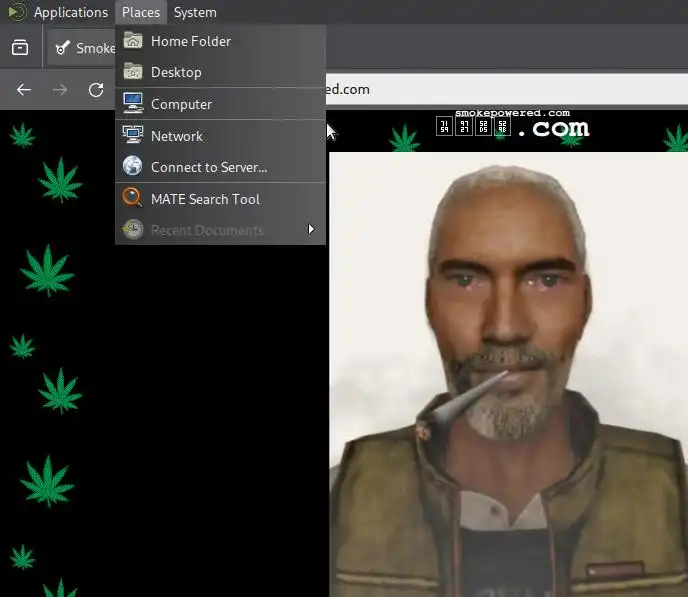Switch to the Smoke browser tab
The image size is (688, 597).
[x=82, y=48]
